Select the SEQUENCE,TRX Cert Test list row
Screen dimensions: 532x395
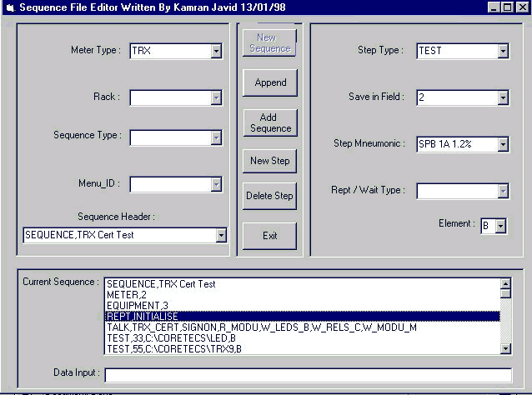click(303, 284)
